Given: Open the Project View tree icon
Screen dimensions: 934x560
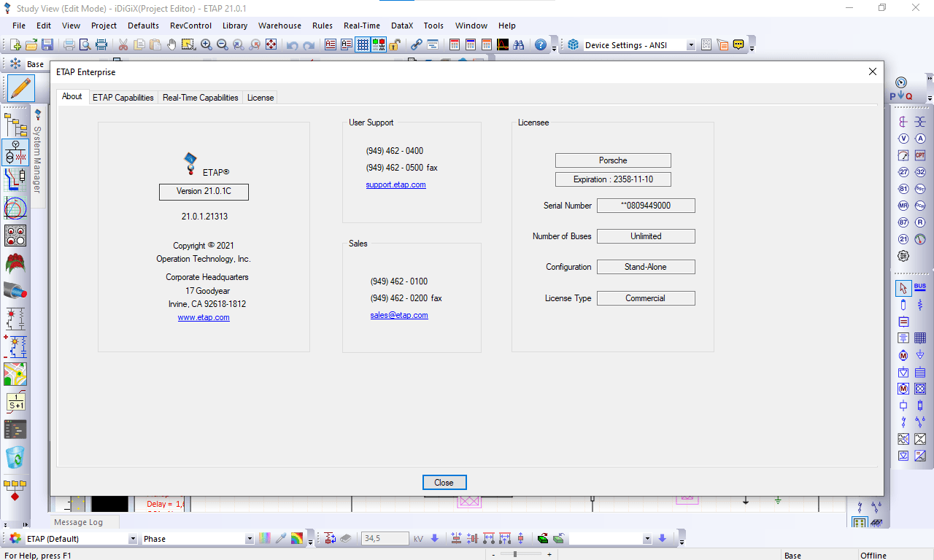Looking at the screenshot, I should click(16, 125).
